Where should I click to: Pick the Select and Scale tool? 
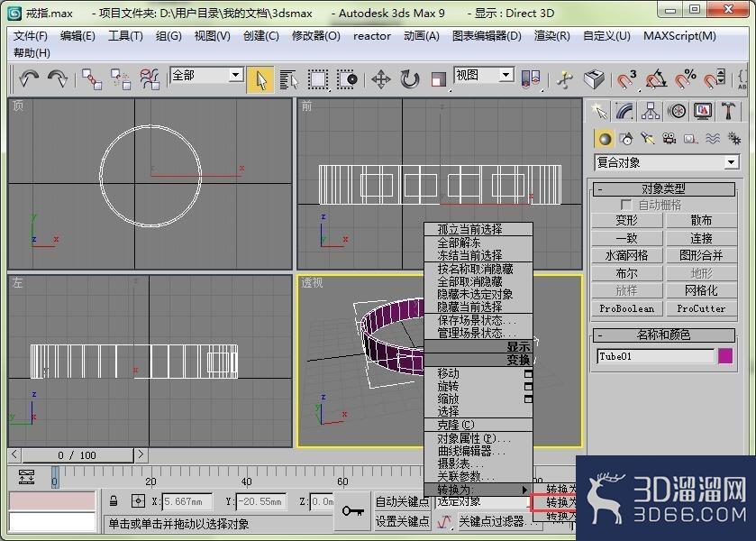438,79
